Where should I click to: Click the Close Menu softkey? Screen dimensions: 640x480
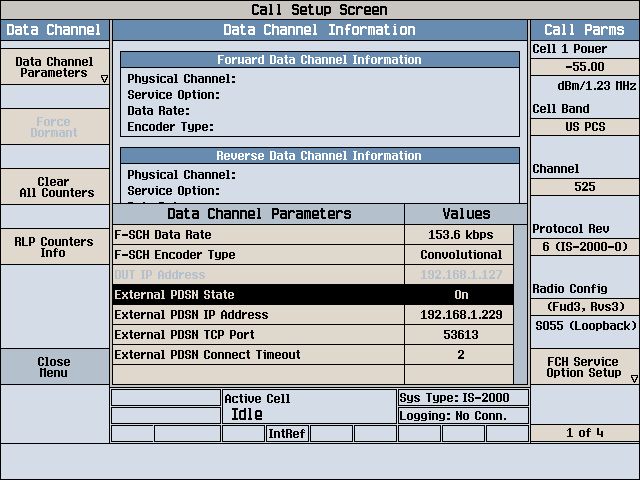click(x=55, y=367)
